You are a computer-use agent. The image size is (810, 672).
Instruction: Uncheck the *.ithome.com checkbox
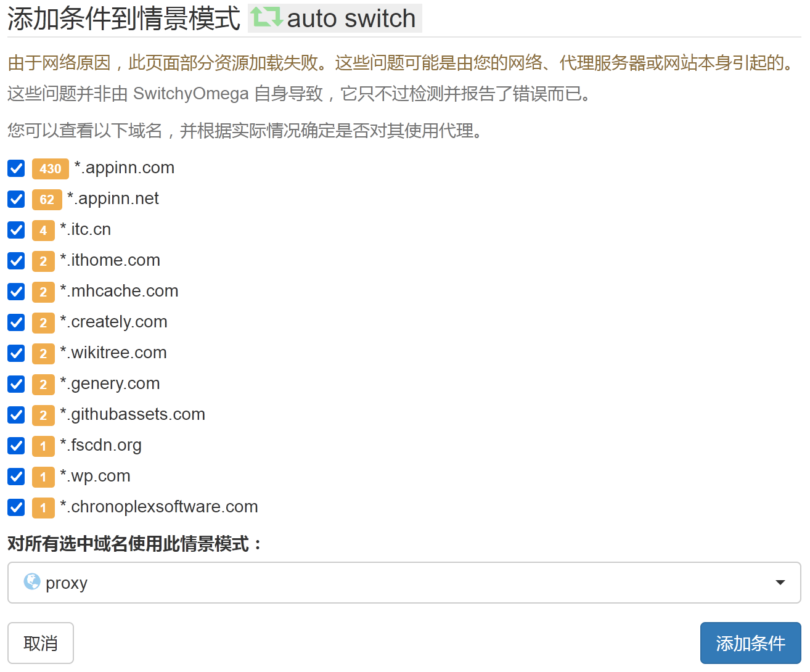[x=16, y=261]
